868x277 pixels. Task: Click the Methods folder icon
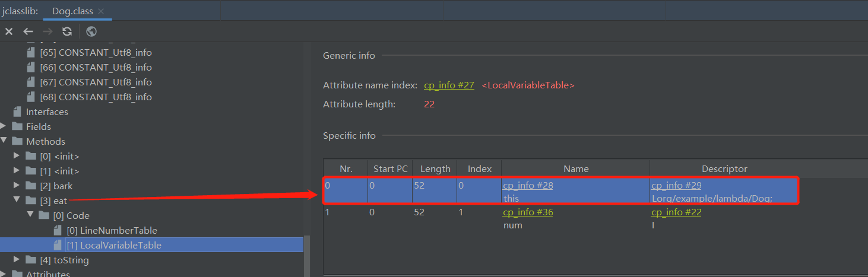click(x=18, y=141)
